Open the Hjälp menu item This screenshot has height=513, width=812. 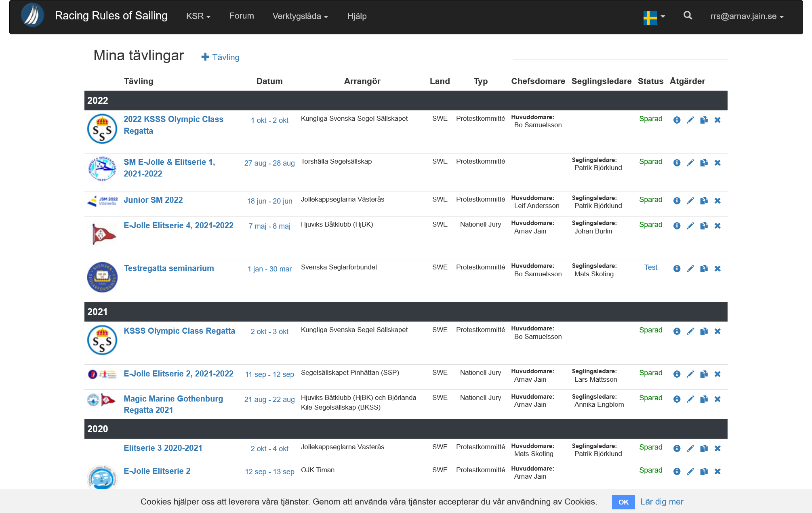click(357, 16)
